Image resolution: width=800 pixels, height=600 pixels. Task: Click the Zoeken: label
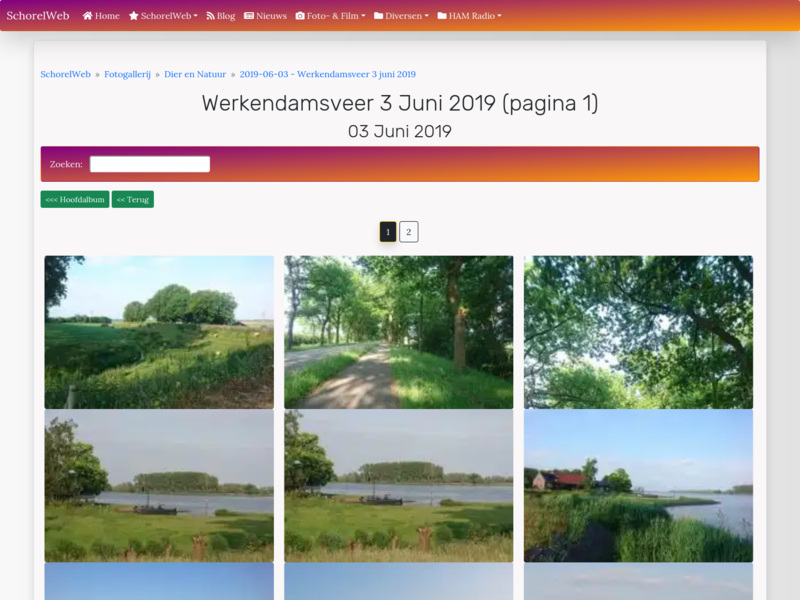click(x=66, y=164)
